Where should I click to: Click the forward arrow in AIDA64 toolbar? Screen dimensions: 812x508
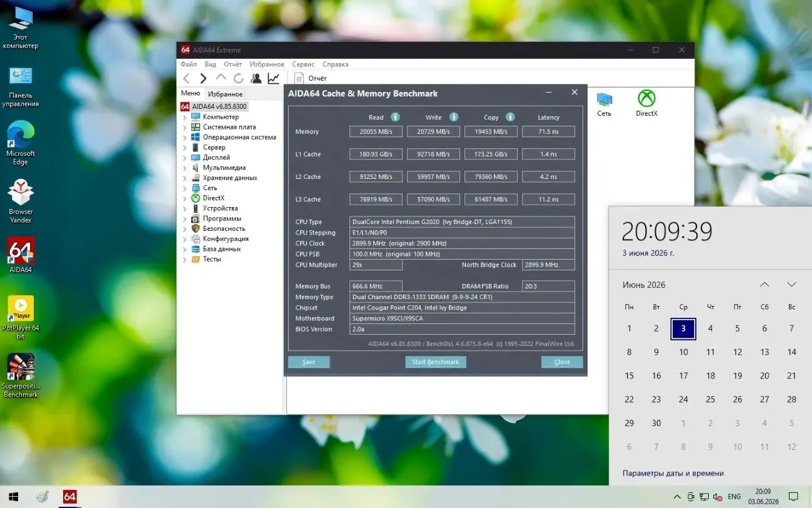pyautogui.click(x=203, y=78)
